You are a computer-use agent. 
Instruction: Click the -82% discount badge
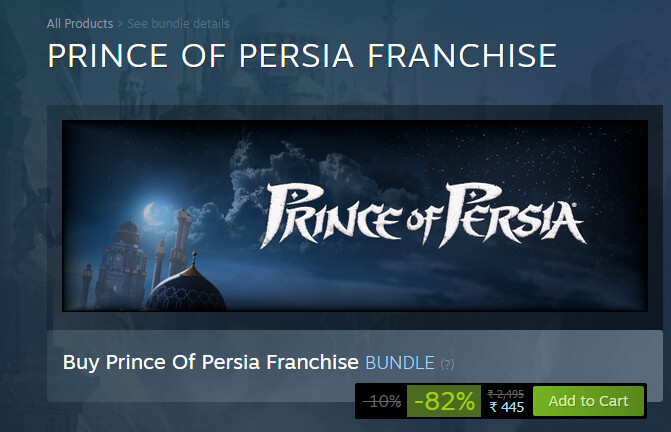[444, 401]
